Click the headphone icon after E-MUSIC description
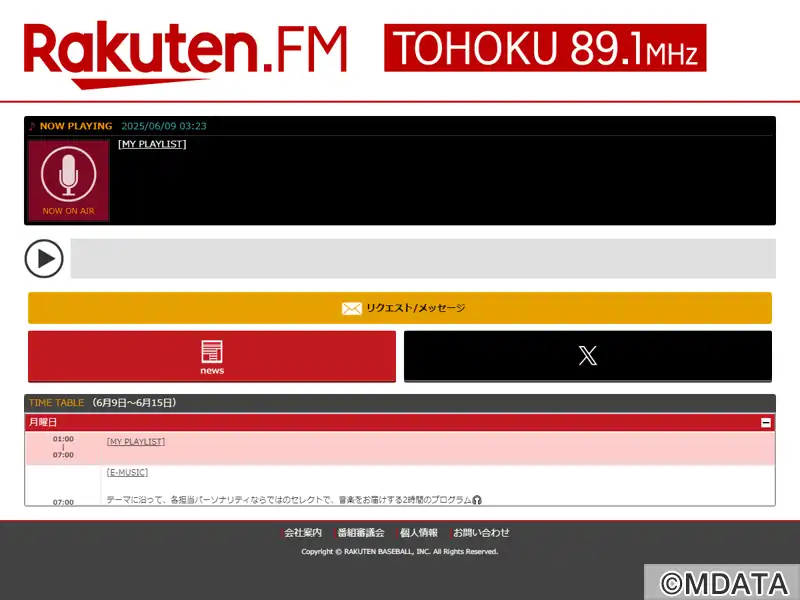This screenshot has height=600, width=800. point(477,500)
